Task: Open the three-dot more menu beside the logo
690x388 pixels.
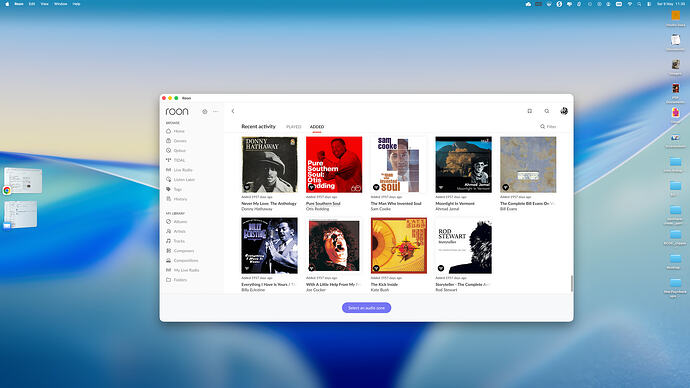Action: pos(216,112)
